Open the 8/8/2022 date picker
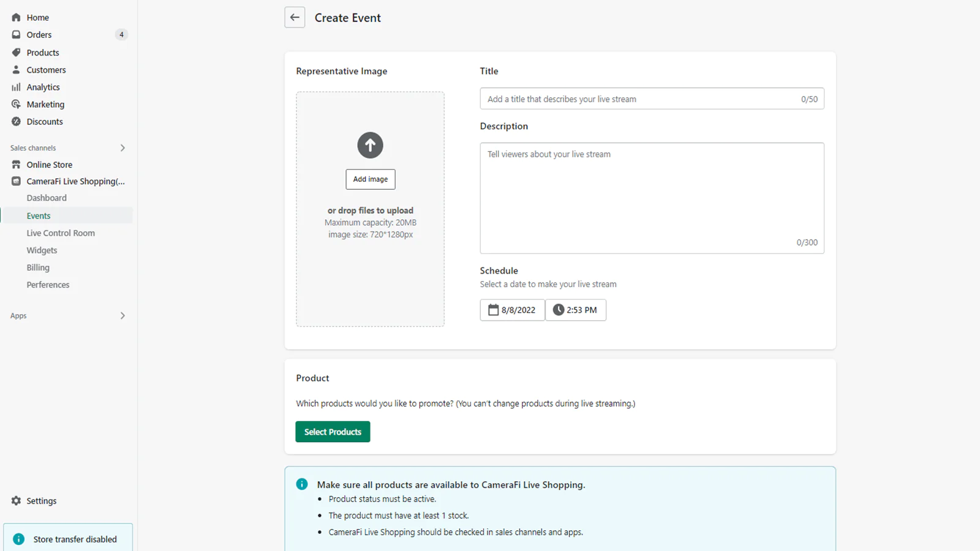Viewport: 980px width, 551px height. (512, 310)
